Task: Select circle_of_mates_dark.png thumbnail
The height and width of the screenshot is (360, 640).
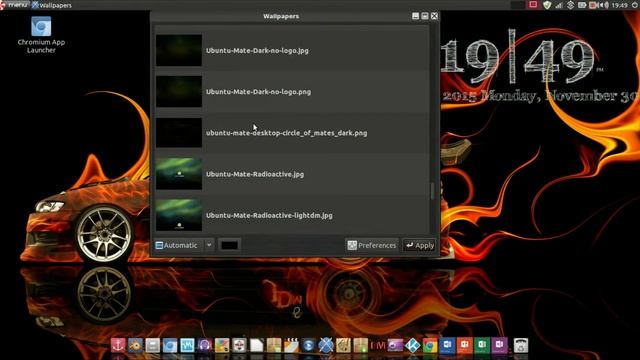Action: click(x=179, y=133)
